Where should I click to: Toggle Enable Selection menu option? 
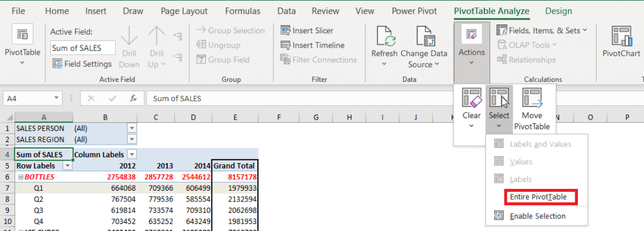point(537,216)
